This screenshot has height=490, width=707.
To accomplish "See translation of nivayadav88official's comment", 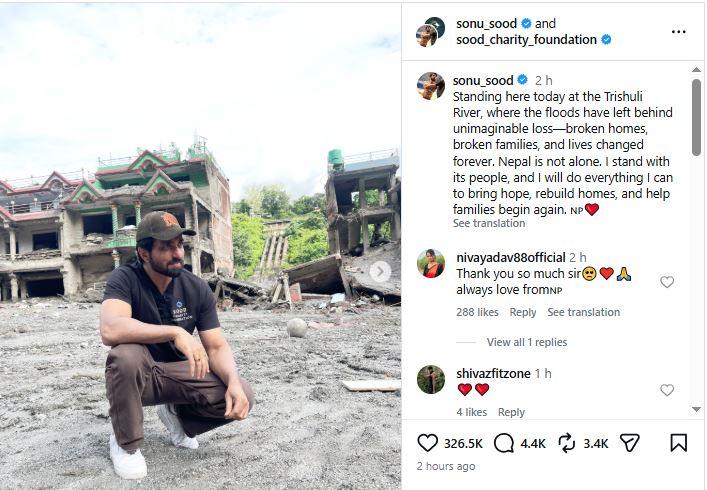I will [583, 312].
